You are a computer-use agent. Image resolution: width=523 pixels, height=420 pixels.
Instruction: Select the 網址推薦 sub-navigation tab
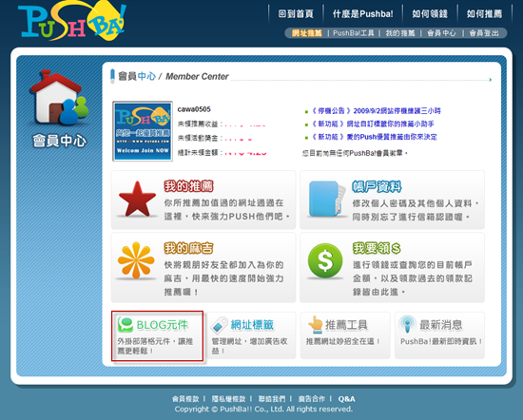pos(307,33)
